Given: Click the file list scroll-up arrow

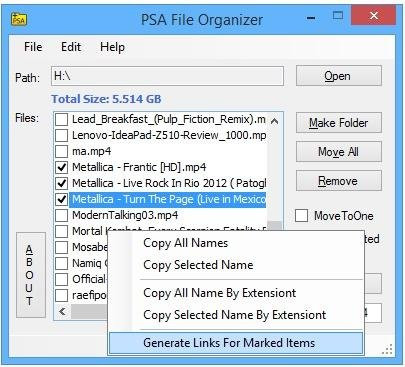Looking at the screenshot, I should (x=274, y=121).
